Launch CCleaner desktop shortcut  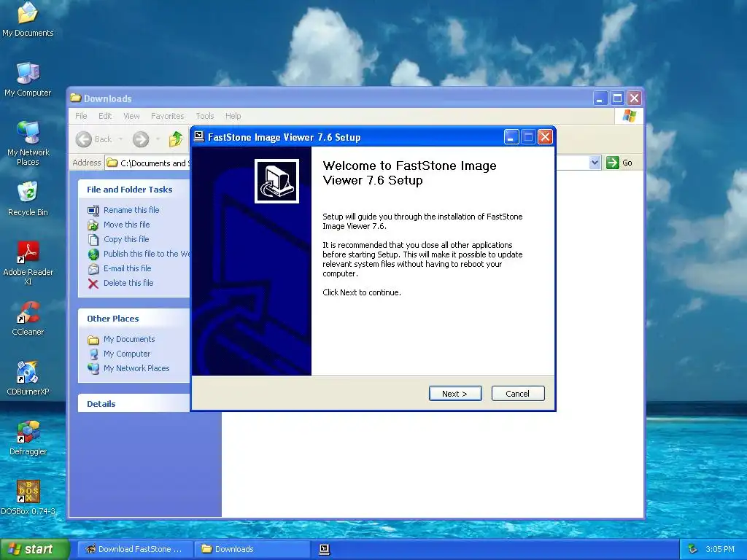click(28, 319)
